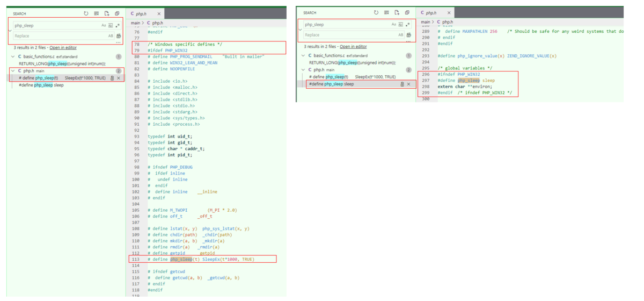Click line 293 php_ignore_value in right editor
Viewport: 644px width, 301px height.
click(497, 55)
